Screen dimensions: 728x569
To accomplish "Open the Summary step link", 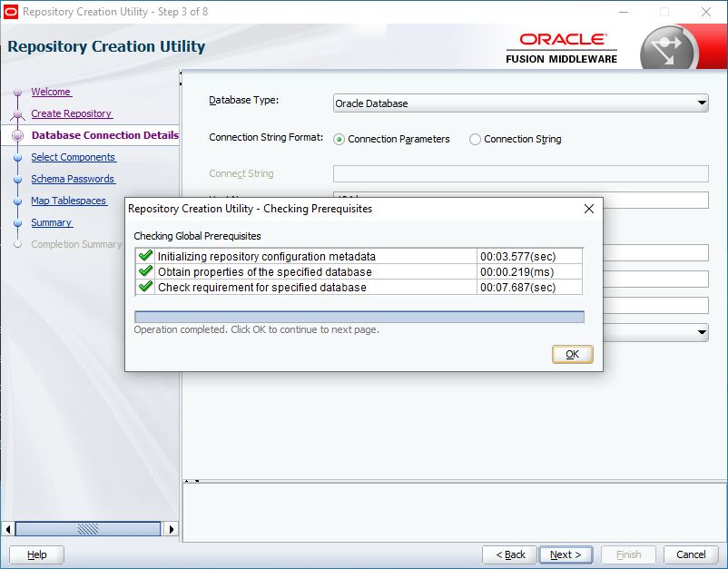I will coord(51,222).
